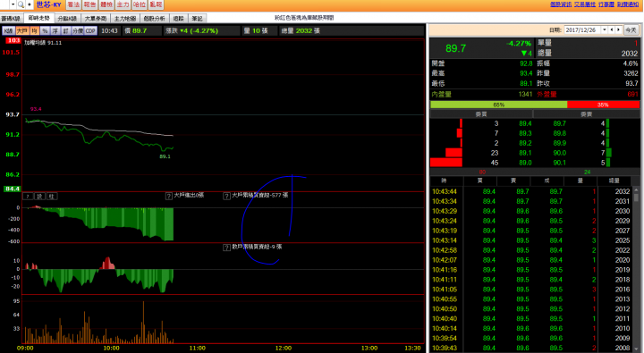Click help icon beside 散戶累積買賣超-9張
Image resolution: width=644 pixels, height=353 pixels.
[x=226, y=248]
